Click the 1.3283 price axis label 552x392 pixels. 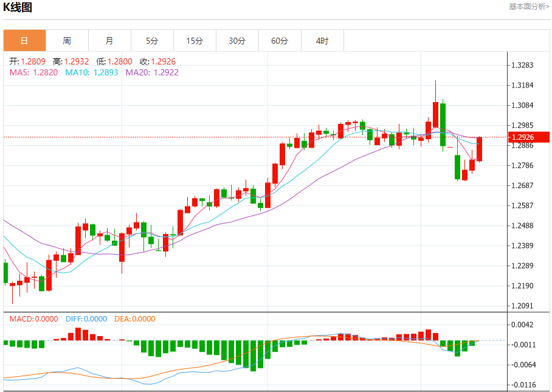click(522, 65)
